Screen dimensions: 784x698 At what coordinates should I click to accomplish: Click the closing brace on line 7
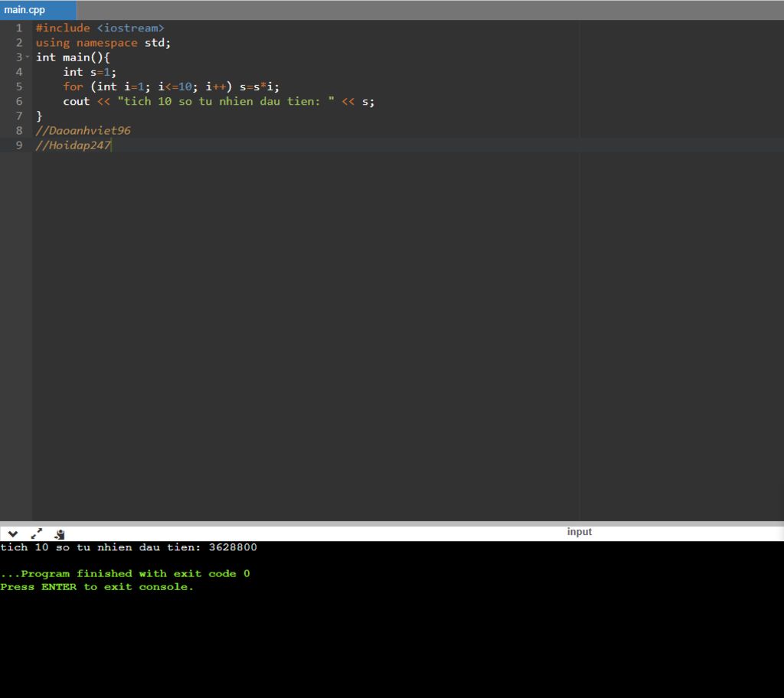(x=39, y=116)
